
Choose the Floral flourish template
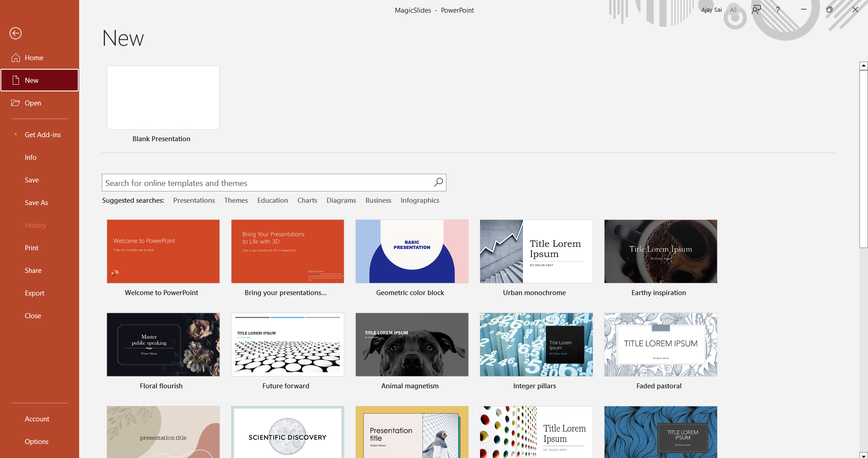163,345
